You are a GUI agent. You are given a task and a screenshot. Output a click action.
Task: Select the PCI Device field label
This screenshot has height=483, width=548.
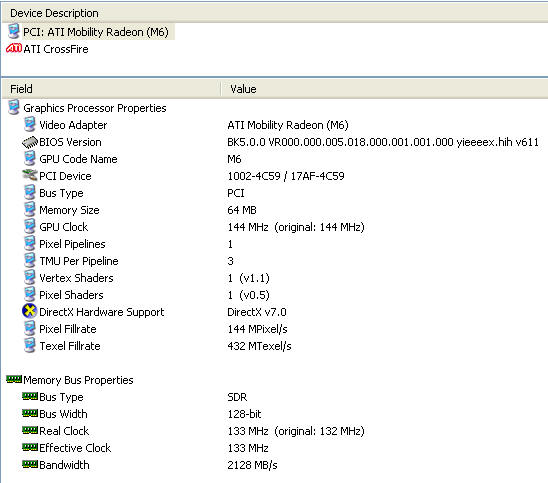tap(65, 176)
